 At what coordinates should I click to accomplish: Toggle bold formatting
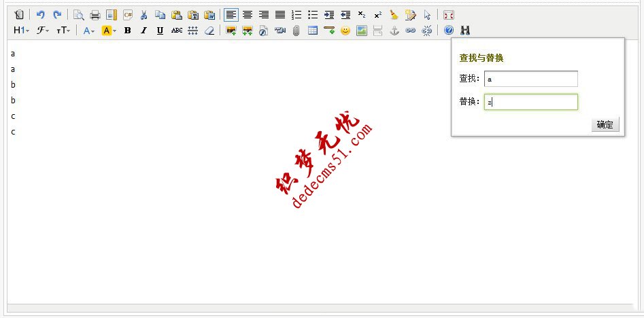point(127,31)
